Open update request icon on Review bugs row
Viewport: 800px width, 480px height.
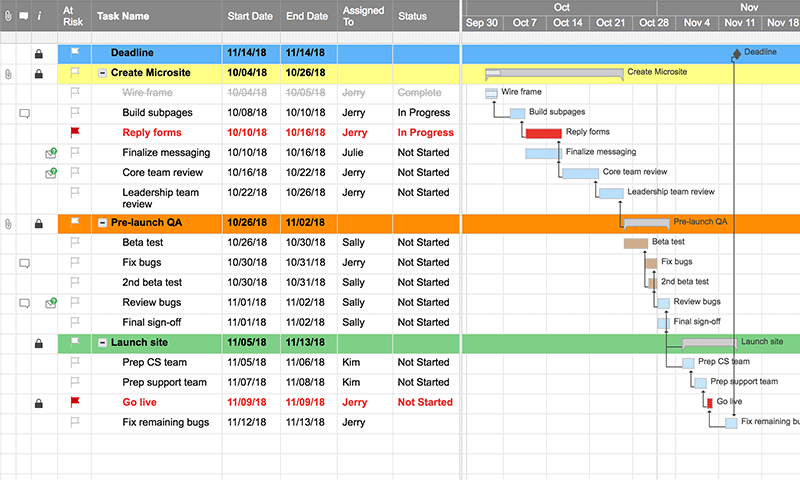[51, 303]
